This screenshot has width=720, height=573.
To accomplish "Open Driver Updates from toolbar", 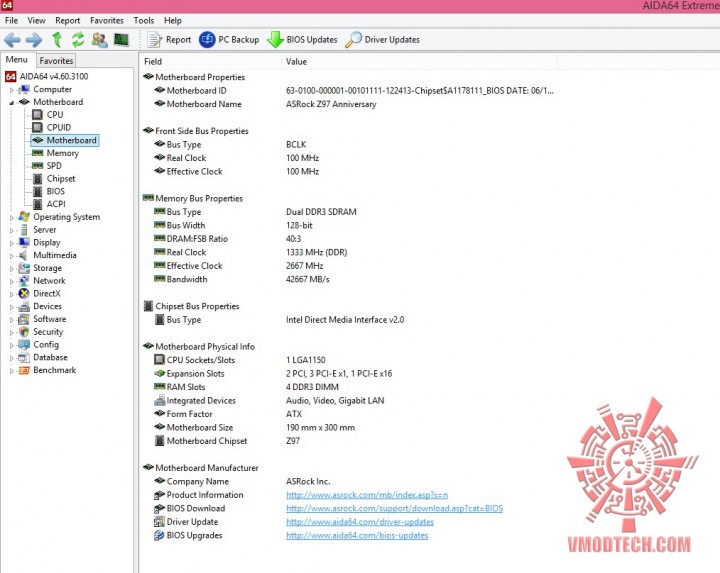I will 382,40.
